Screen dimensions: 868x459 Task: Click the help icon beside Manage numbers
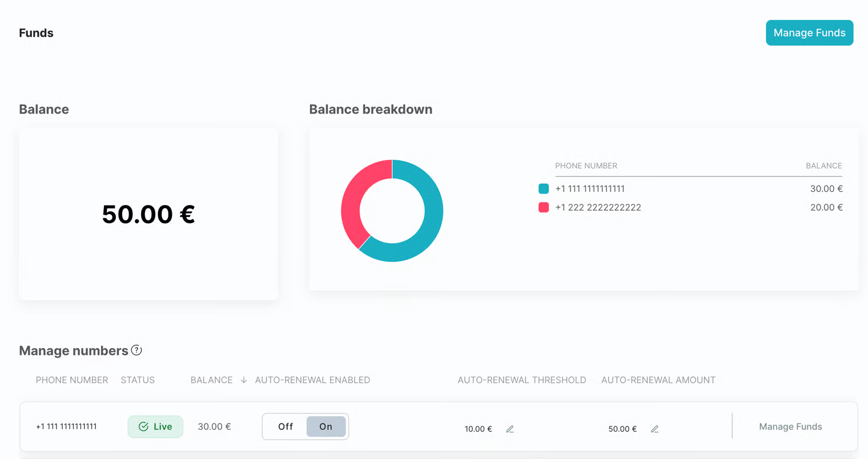(x=136, y=350)
